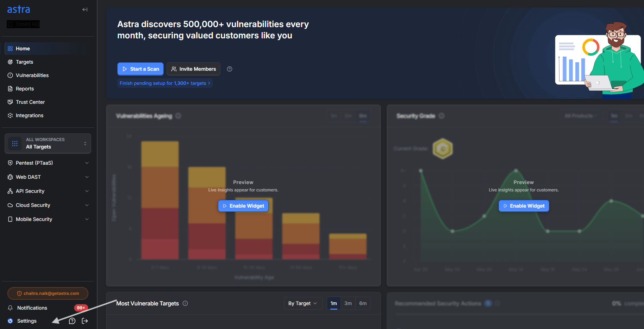Open the All Workspaces target selector
644x329 pixels.
[x=48, y=143]
